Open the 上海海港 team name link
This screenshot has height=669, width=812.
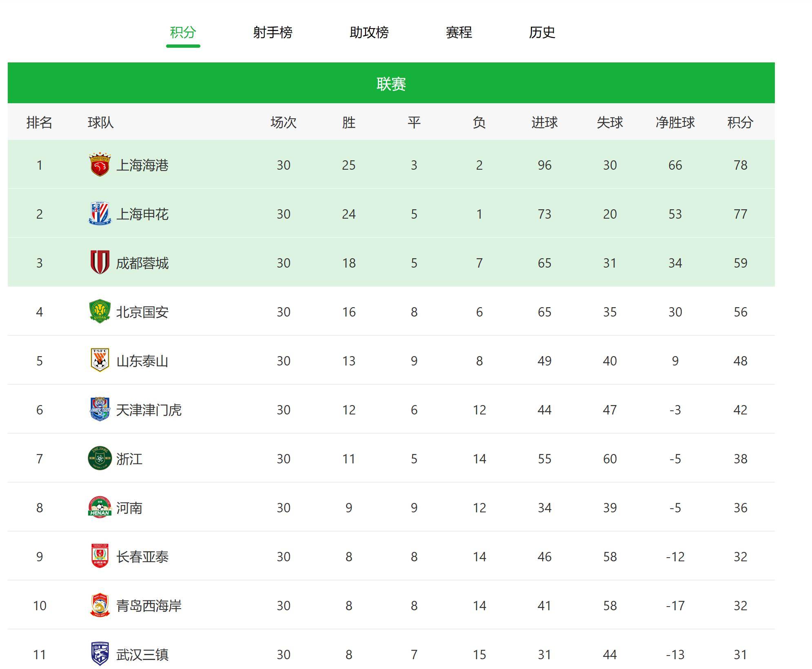(142, 165)
